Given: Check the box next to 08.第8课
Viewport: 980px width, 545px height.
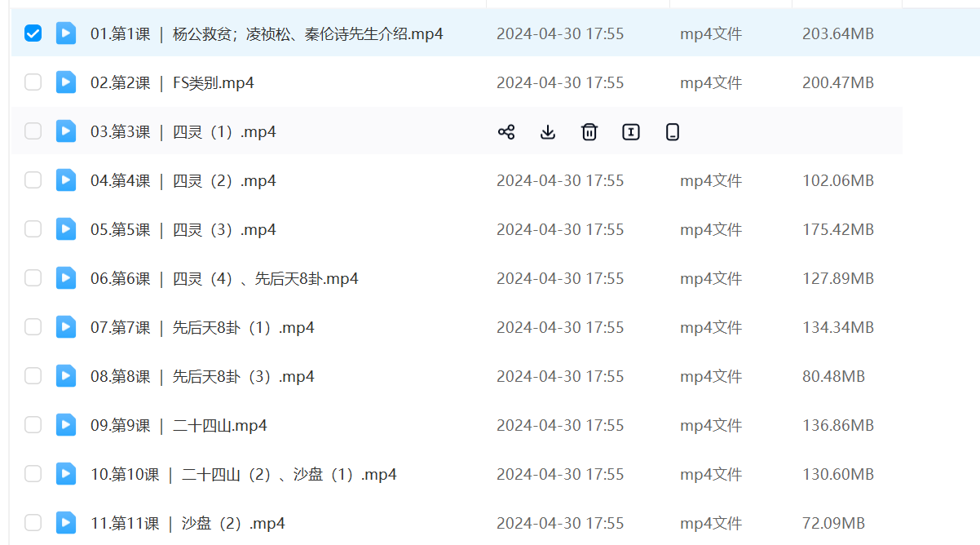Looking at the screenshot, I should tap(33, 376).
